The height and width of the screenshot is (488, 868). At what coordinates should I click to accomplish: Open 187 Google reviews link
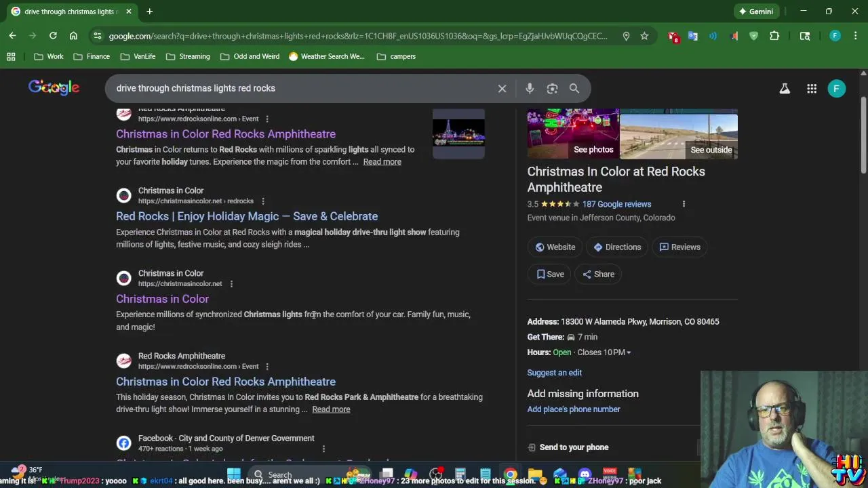point(616,204)
